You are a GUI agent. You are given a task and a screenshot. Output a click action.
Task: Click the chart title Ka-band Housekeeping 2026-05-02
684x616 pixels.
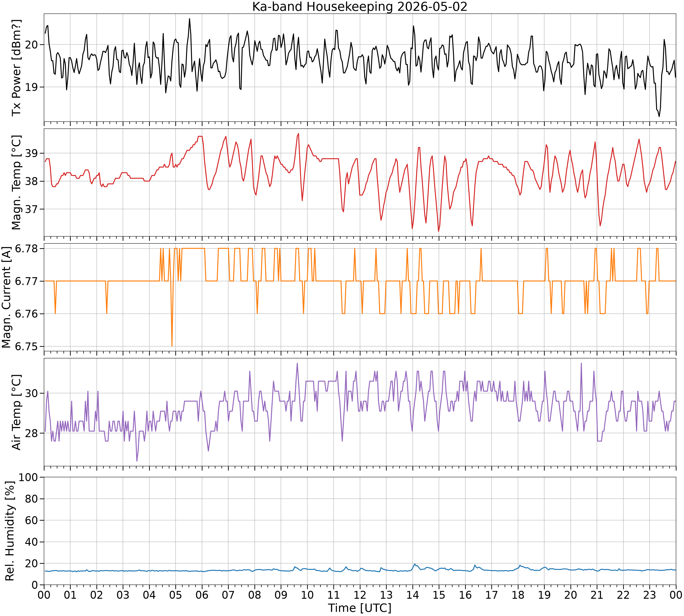click(360, 7)
